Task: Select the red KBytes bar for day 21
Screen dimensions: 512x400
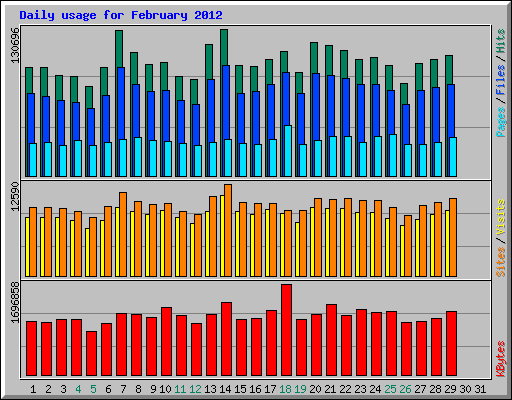Action: point(331,340)
